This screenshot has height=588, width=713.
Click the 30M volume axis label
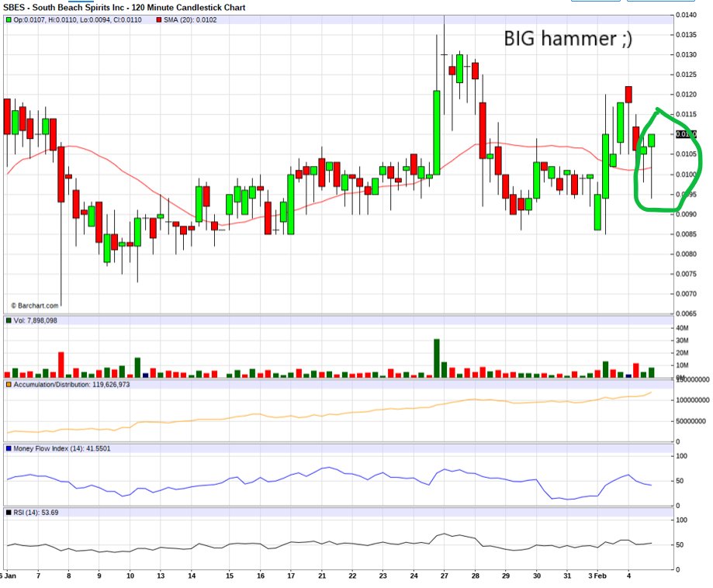682,341
